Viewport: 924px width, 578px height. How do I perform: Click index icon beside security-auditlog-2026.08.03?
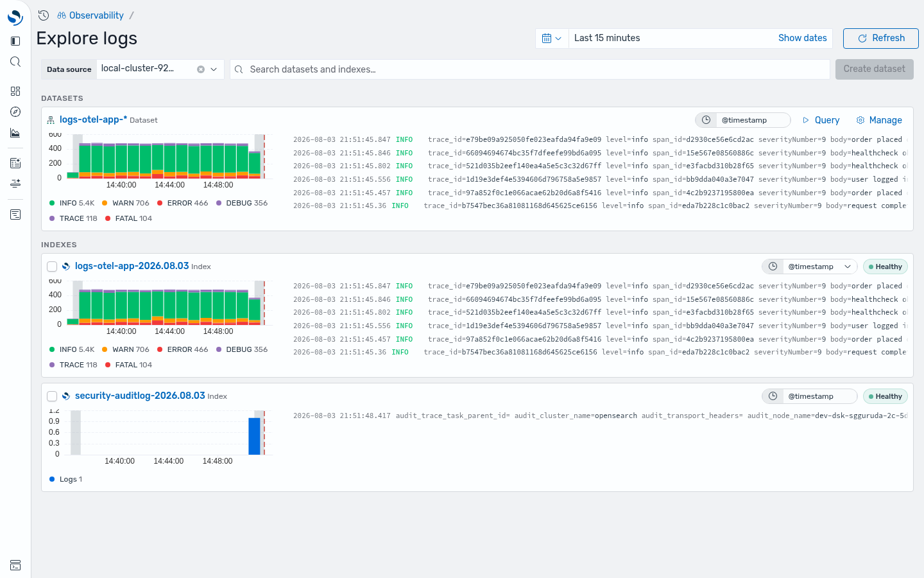point(66,396)
